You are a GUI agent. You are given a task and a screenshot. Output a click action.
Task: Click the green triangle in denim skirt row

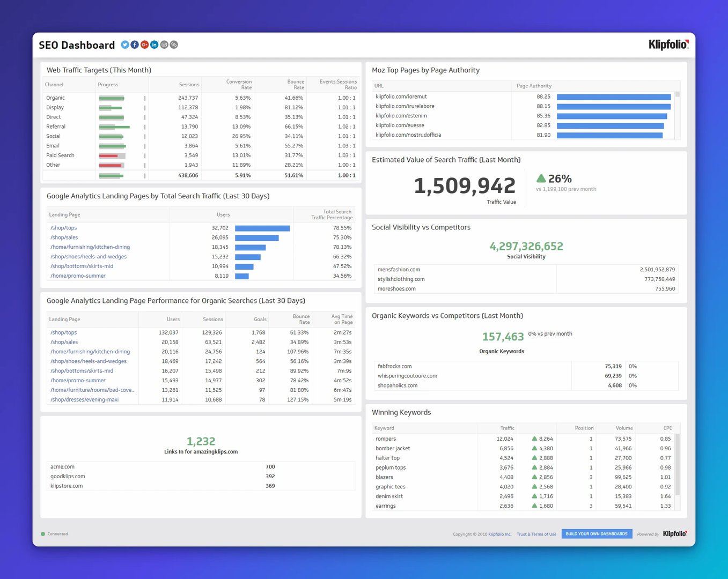click(534, 496)
